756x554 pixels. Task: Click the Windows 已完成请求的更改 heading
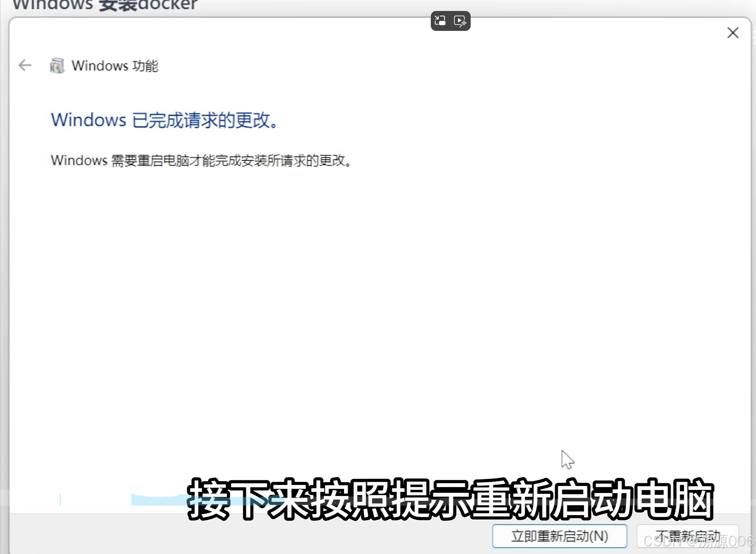pyautogui.click(x=164, y=120)
